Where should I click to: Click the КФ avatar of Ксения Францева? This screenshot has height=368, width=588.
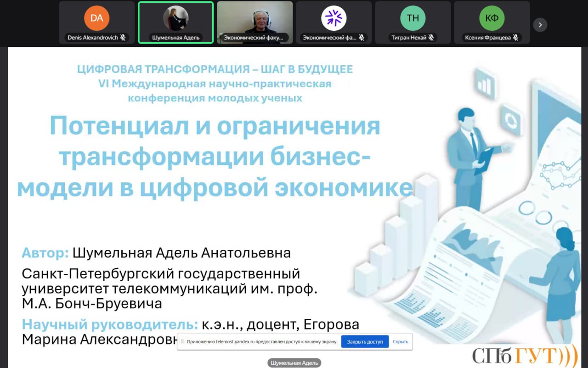492,18
